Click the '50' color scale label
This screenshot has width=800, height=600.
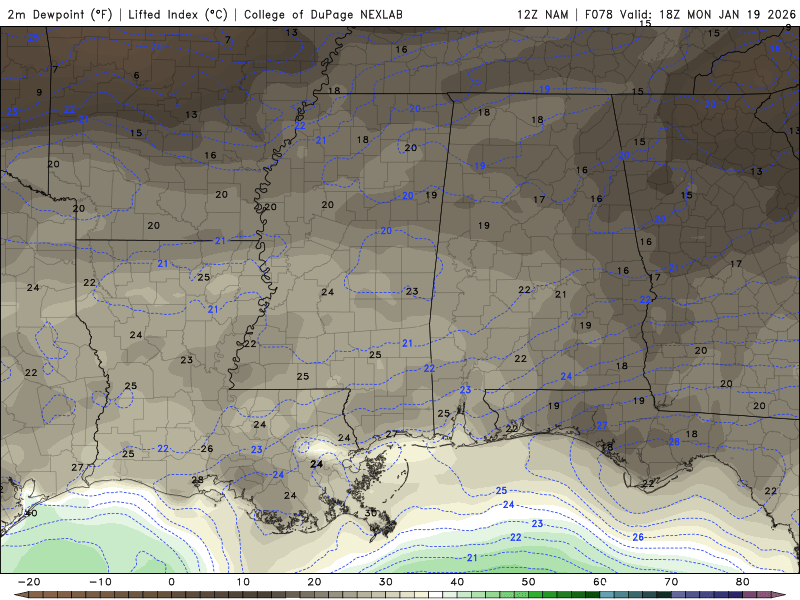point(529,582)
